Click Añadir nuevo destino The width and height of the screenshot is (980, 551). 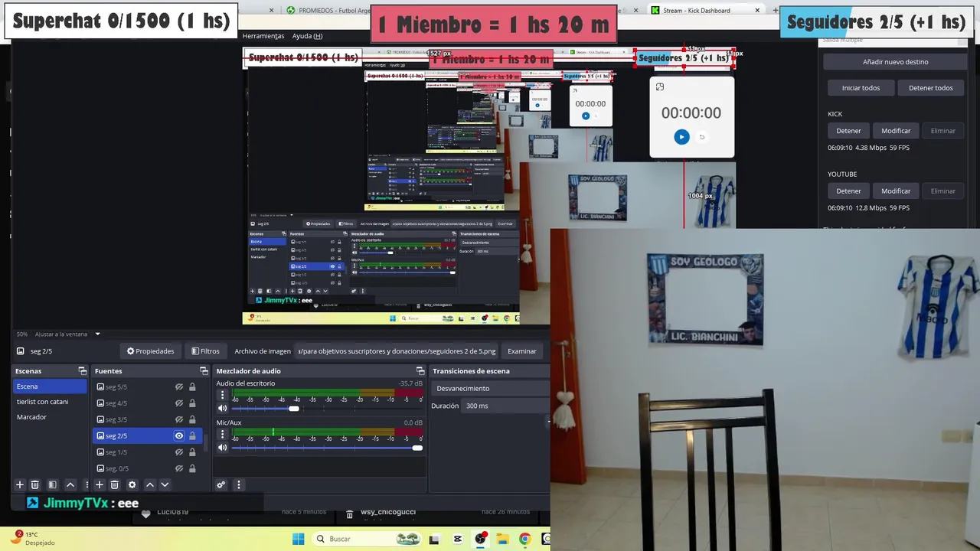point(895,62)
